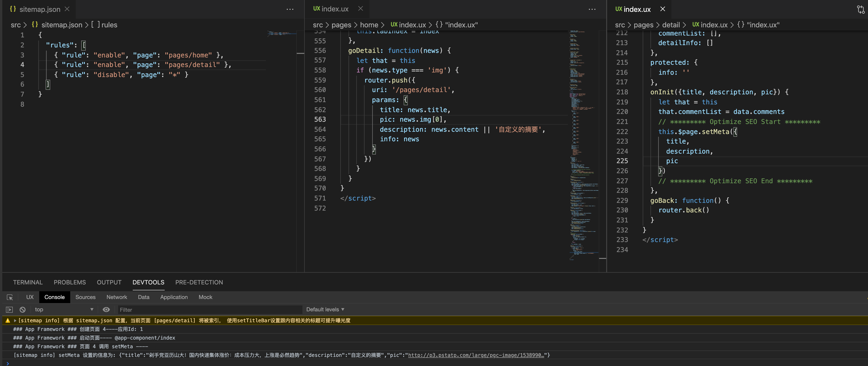Expand the sitemap info warning message
868x366 pixels.
15,321
